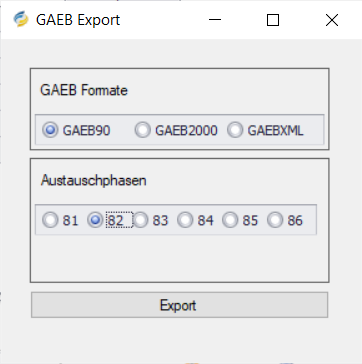Click empty space below the phase options
The width and height of the screenshot is (362, 364).
[x=179, y=258]
